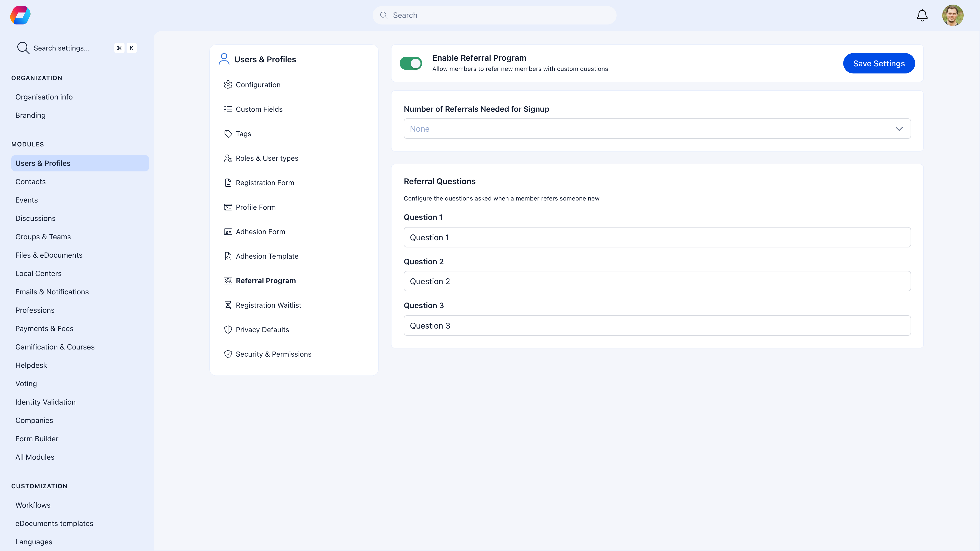Open Adhesion Template via its file icon
This screenshot has width=980, height=551.
tap(228, 256)
